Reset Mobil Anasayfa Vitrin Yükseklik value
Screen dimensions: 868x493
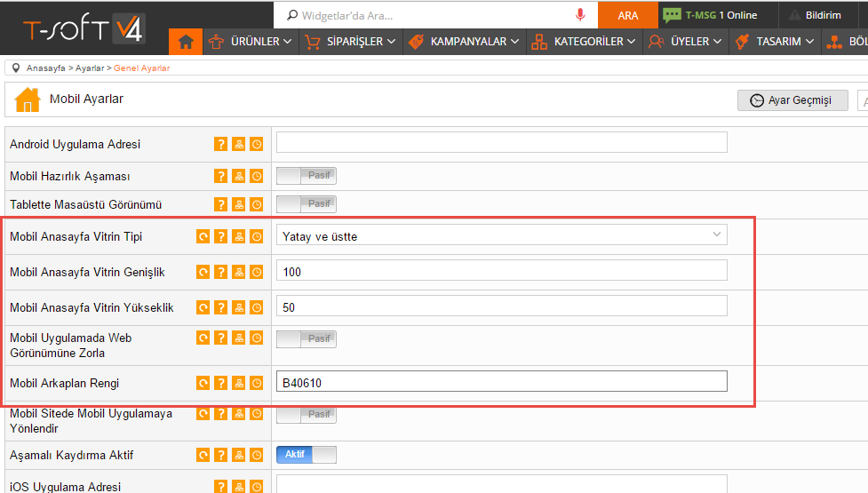(203, 307)
